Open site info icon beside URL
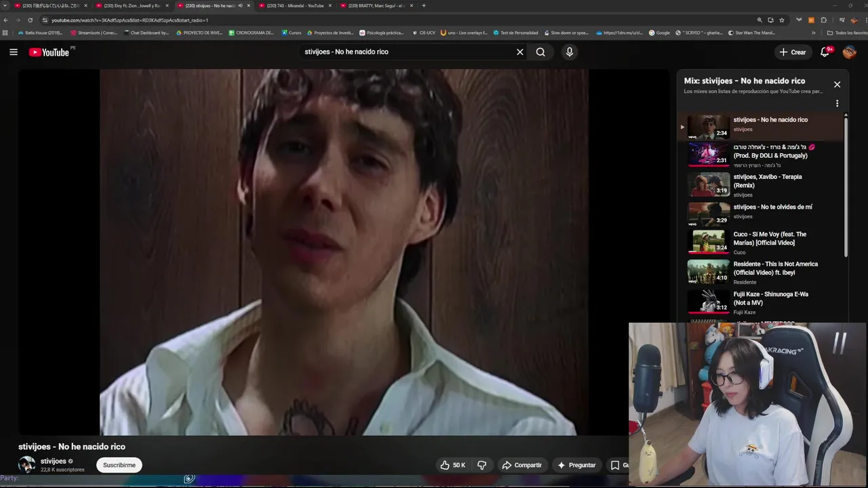The width and height of the screenshot is (868, 488). click(45, 20)
